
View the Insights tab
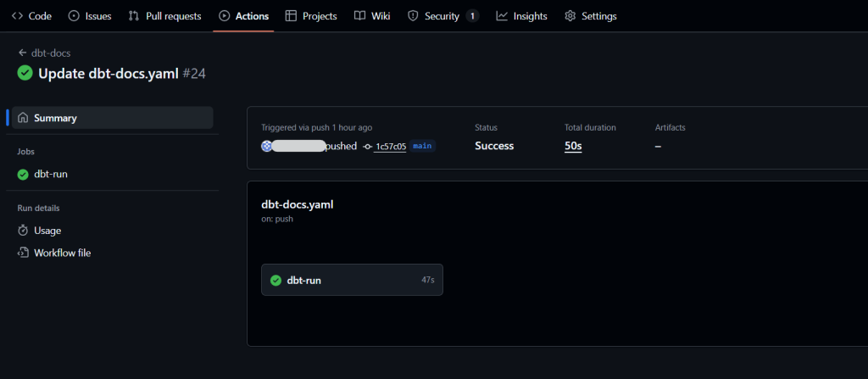click(521, 16)
